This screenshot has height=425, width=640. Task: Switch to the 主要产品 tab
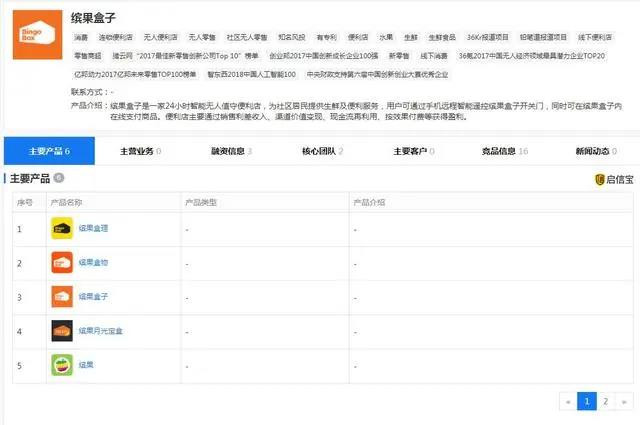(49, 151)
